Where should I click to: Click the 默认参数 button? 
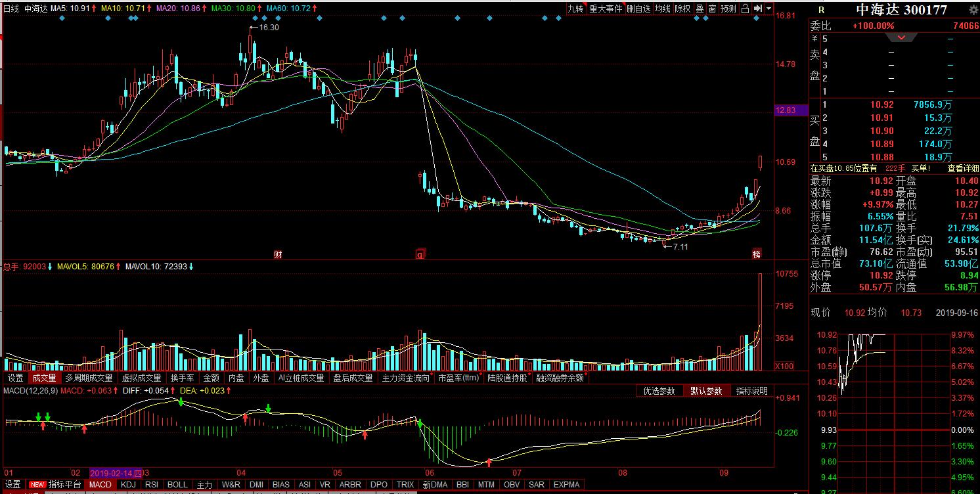click(x=706, y=391)
